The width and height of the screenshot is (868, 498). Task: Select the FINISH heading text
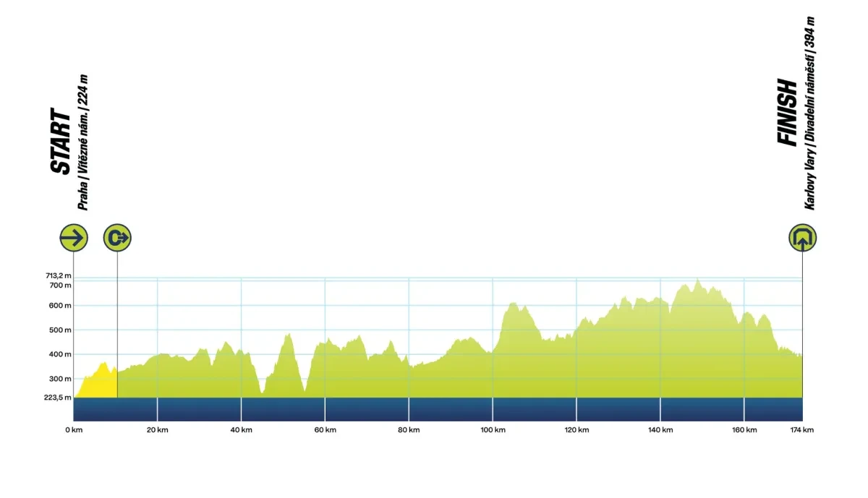tap(787, 113)
